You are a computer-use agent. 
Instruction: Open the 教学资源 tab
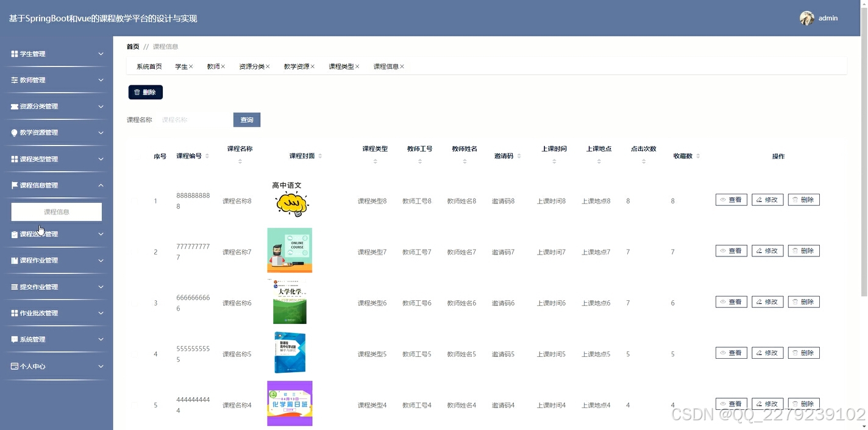pyautogui.click(x=296, y=66)
